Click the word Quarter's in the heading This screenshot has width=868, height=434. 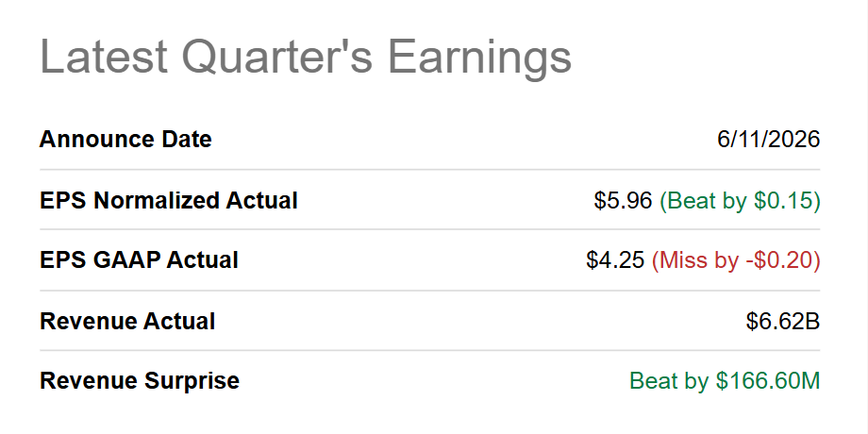click(x=277, y=56)
